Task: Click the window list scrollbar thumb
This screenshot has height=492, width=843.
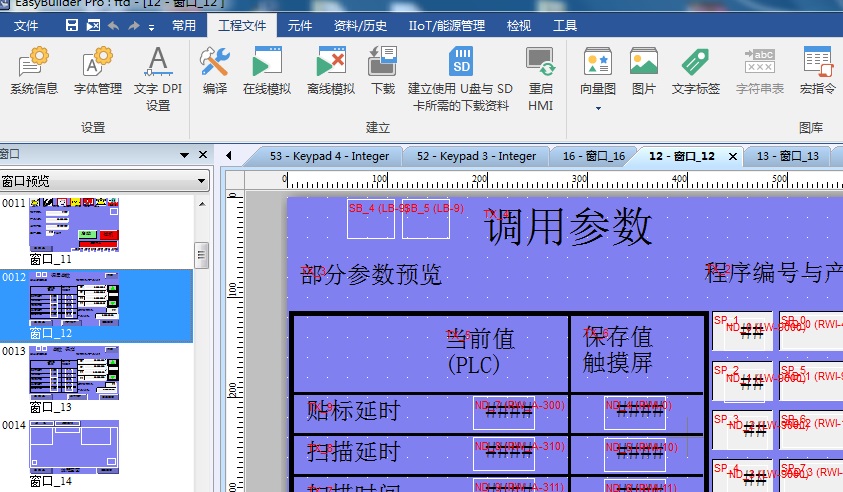Action: pyautogui.click(x=201, y=254)
